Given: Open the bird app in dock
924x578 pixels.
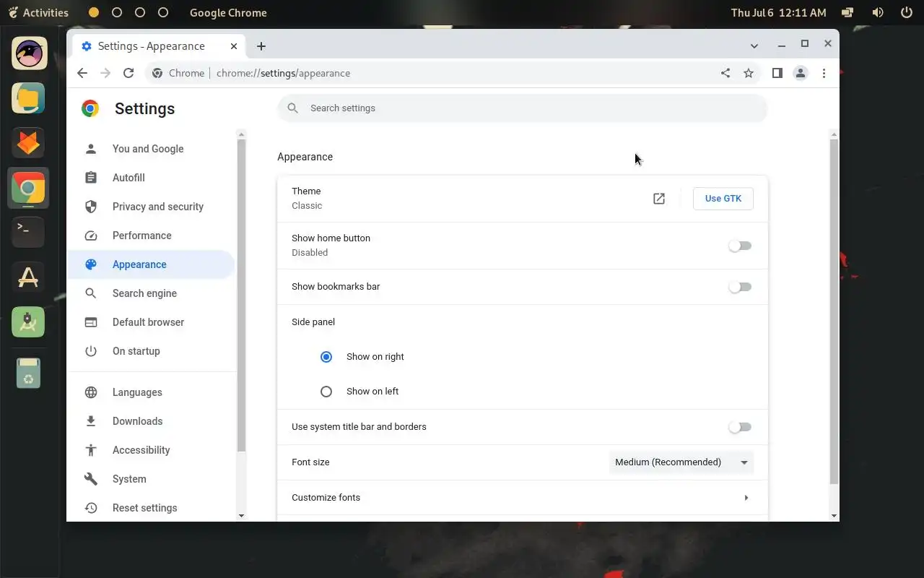Looking at the screenshot, I should pyautogui.click(x=29, y=53).
